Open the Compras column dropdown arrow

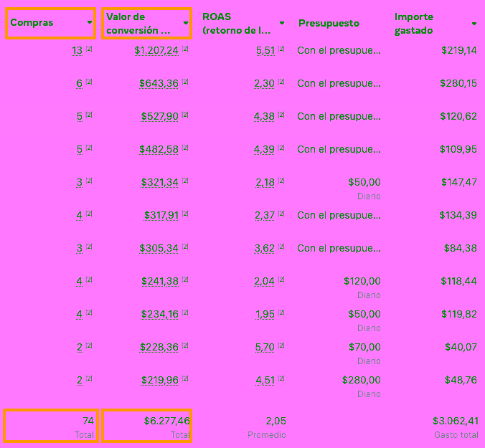point(89,23)
